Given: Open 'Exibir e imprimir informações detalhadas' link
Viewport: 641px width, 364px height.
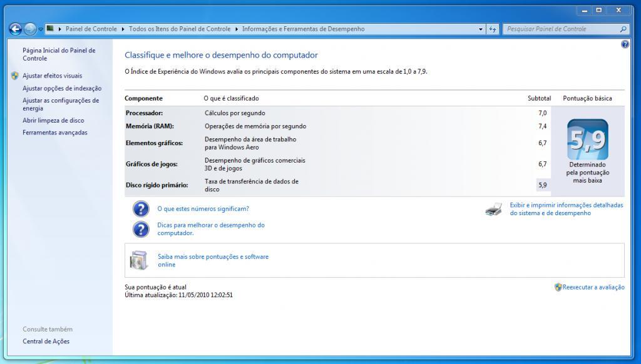Looking at the screenshot, I should [x=566, y=209].
